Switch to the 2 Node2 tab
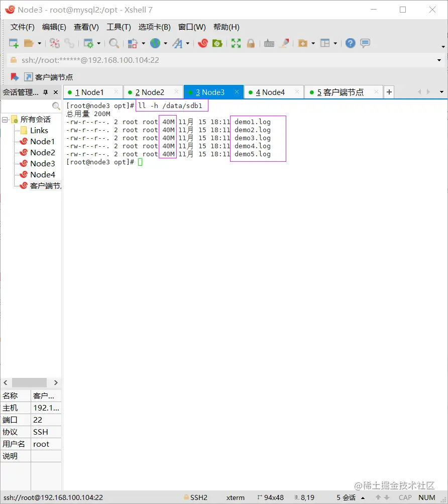 pyautogui.click(x=153, y=92)
